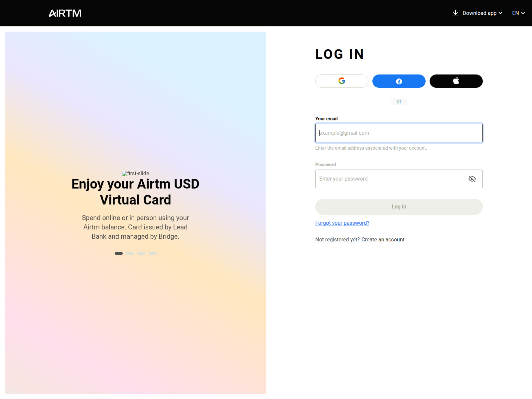Click the 'Your email' field label
The width and height of the screenshot is (532, 399).
[x=327, y=119]
